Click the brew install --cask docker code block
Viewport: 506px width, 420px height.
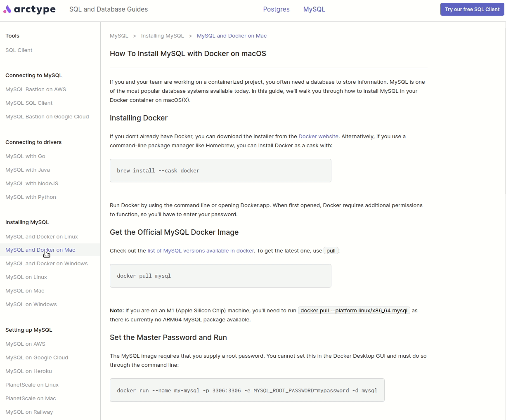220,170
